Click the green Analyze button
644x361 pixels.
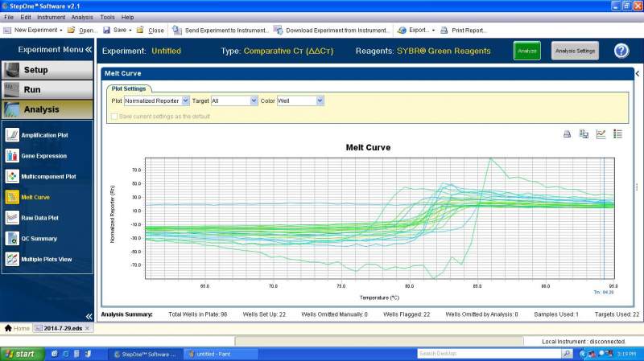click(x=527, y=51)
